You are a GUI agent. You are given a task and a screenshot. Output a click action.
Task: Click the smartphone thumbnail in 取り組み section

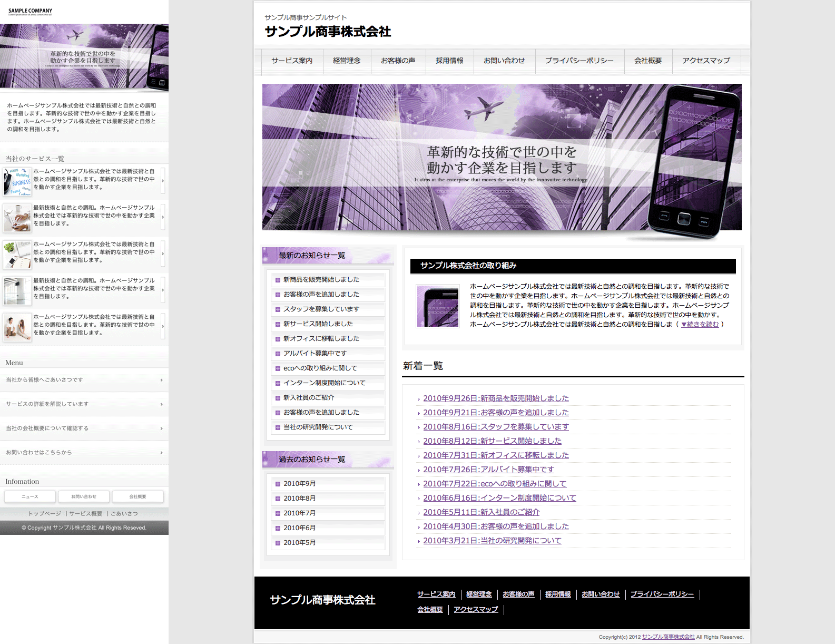point(438,306)
